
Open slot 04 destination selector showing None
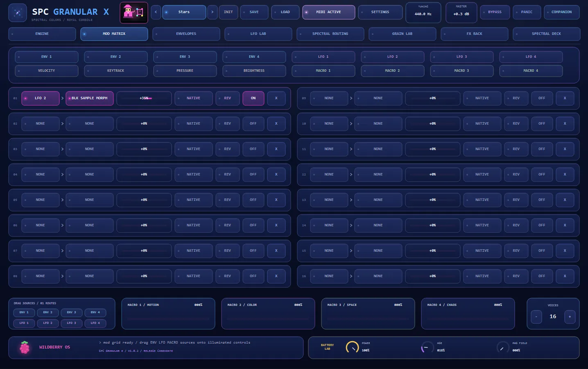[90, 175]
